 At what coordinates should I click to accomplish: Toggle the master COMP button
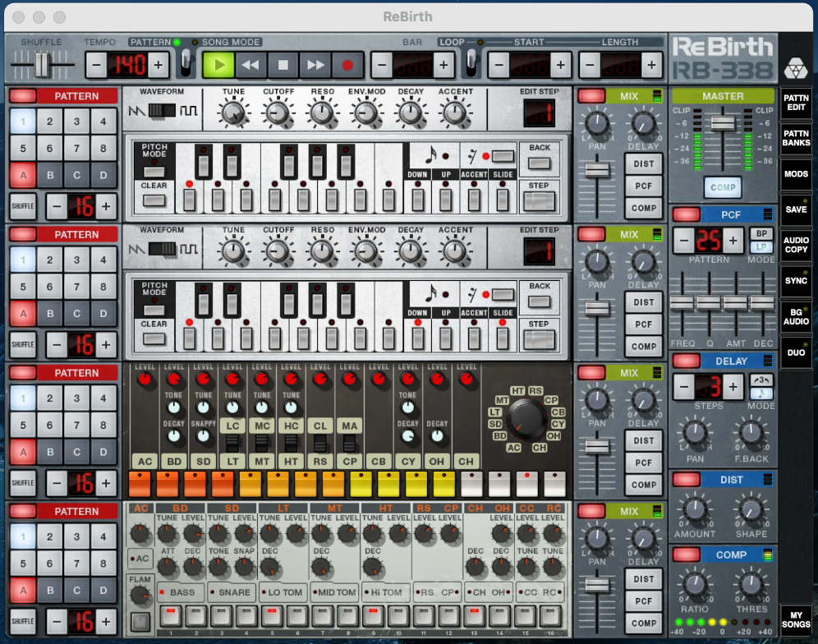pos(723,187)
